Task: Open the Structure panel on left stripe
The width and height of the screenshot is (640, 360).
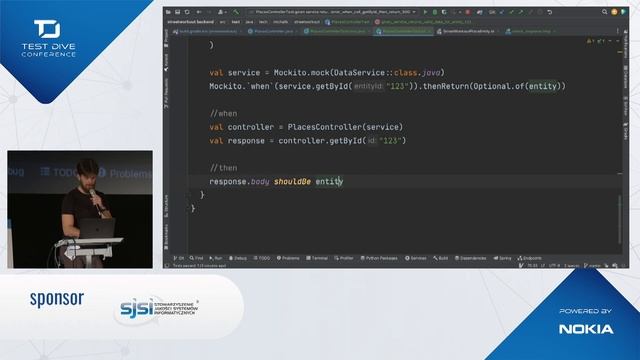Action: [x=166, y=206]
